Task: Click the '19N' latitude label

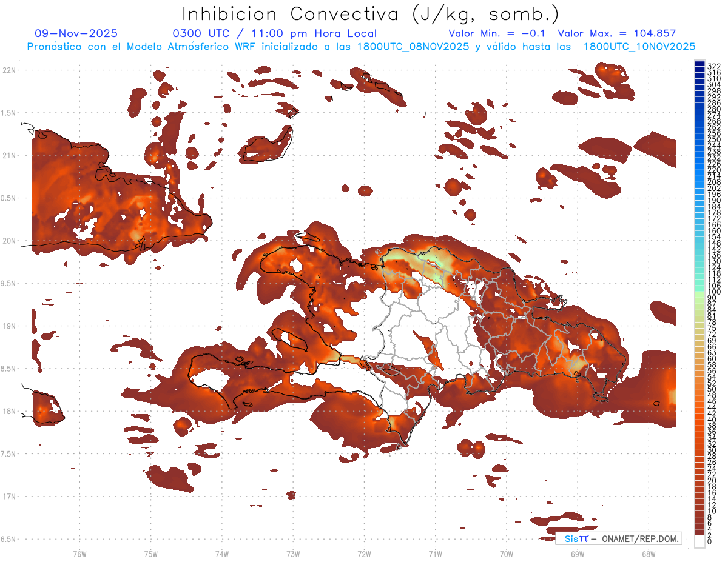Action: click(10, 326)
